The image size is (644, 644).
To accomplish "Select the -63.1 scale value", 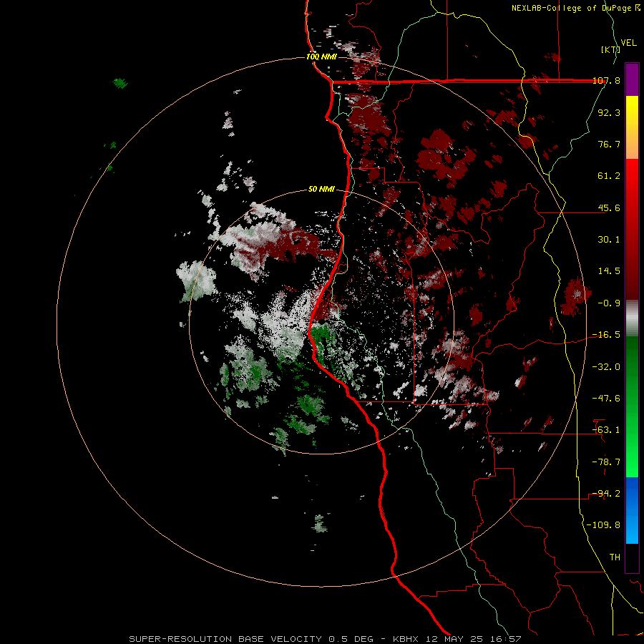I will click(606, 430).
